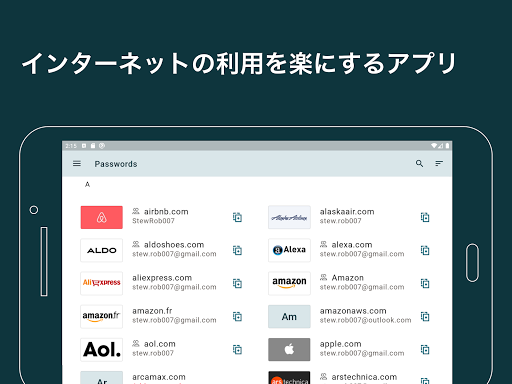Tap the ALDO logo thumbnail
512x384 pixels.
click(x=102, y=250)
